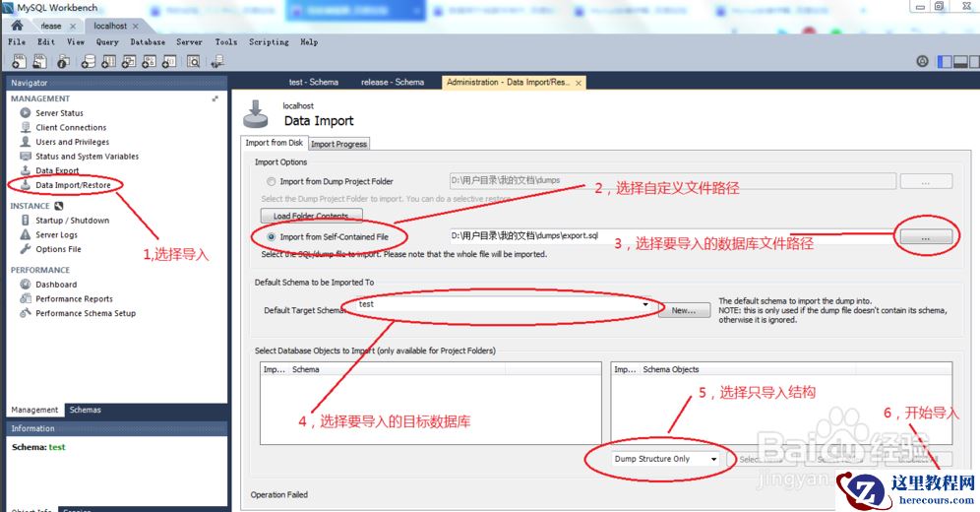Click New... to create target schema
This screenshot has height=512, width=980.
pyautogui.click(x=684, y=310)
